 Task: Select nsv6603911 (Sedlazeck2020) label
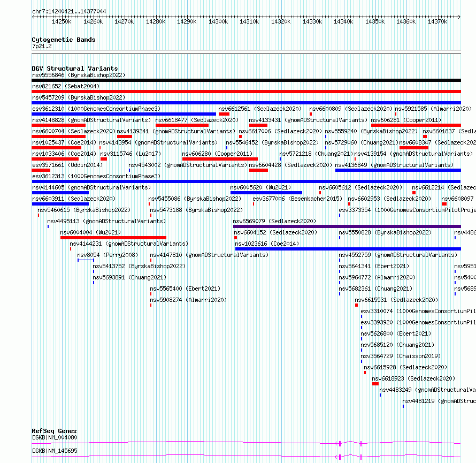74,199
